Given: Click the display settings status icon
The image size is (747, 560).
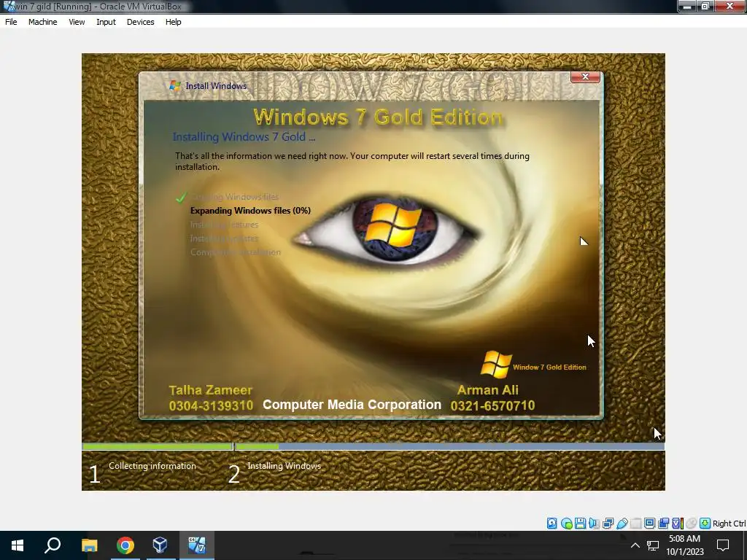Looking at the screenshot, I should click(x=649, y=524).
